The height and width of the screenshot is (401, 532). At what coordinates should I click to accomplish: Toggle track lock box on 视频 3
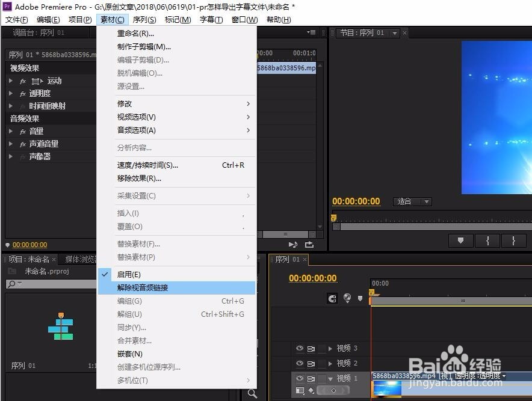tap(321, 349)
